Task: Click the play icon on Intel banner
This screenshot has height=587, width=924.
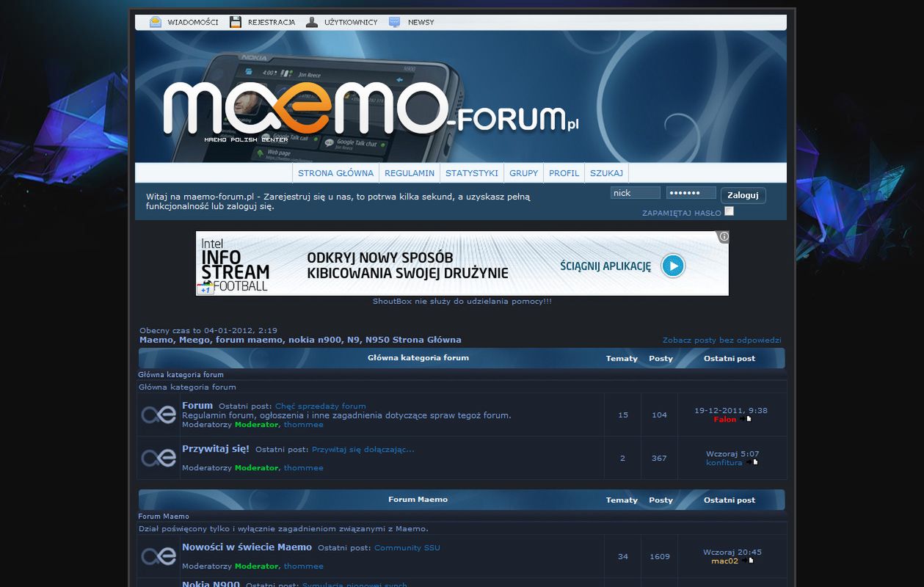Action: click(673, 266)
